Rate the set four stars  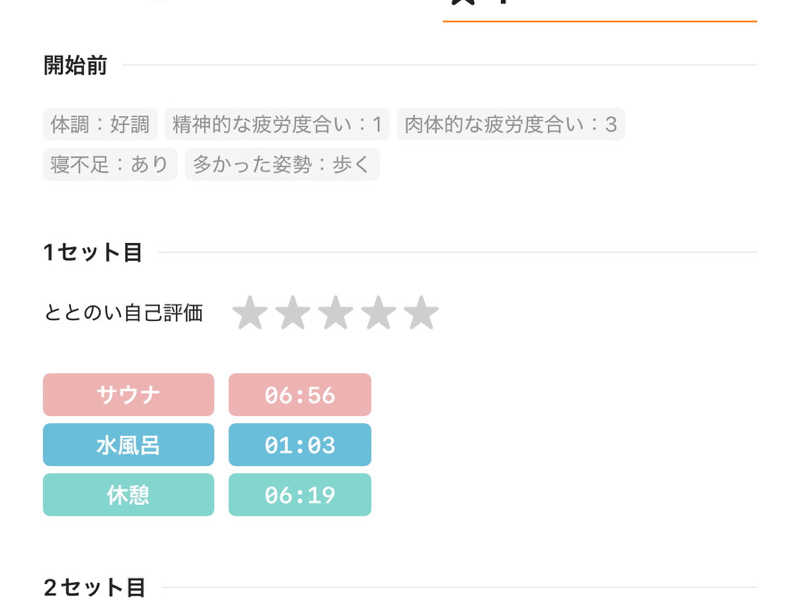pyautogui.click(x=378, y=313)
